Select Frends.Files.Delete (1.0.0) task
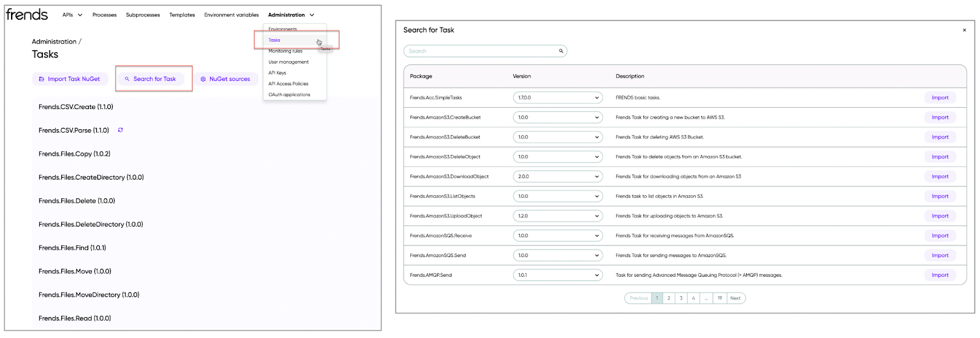 pos(77,201)
